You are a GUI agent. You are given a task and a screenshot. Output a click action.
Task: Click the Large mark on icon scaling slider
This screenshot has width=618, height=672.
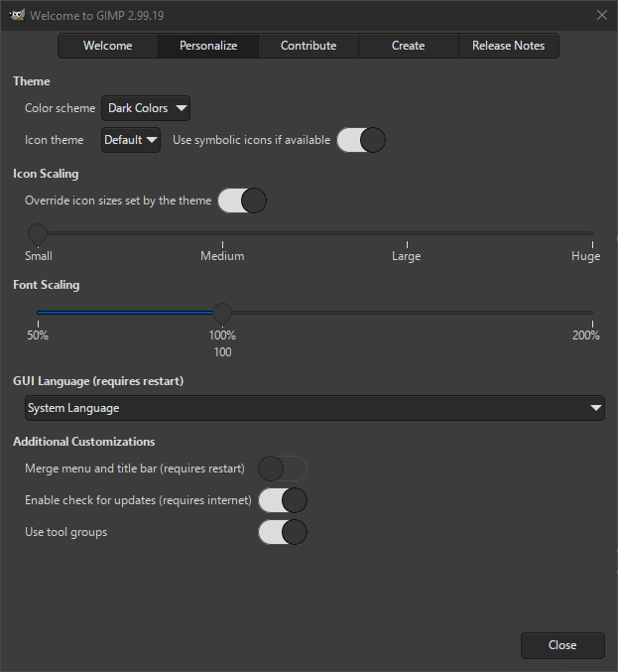(407, 234)
